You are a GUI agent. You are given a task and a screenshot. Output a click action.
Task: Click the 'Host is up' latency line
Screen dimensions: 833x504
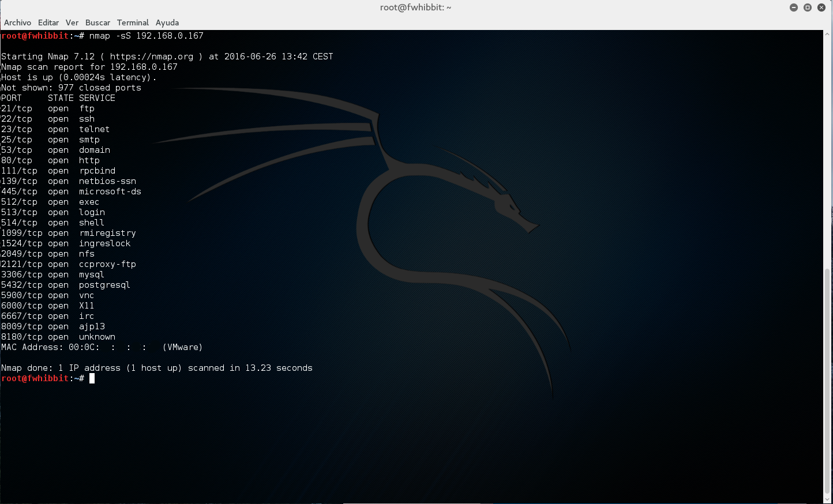tap(79, 77)
